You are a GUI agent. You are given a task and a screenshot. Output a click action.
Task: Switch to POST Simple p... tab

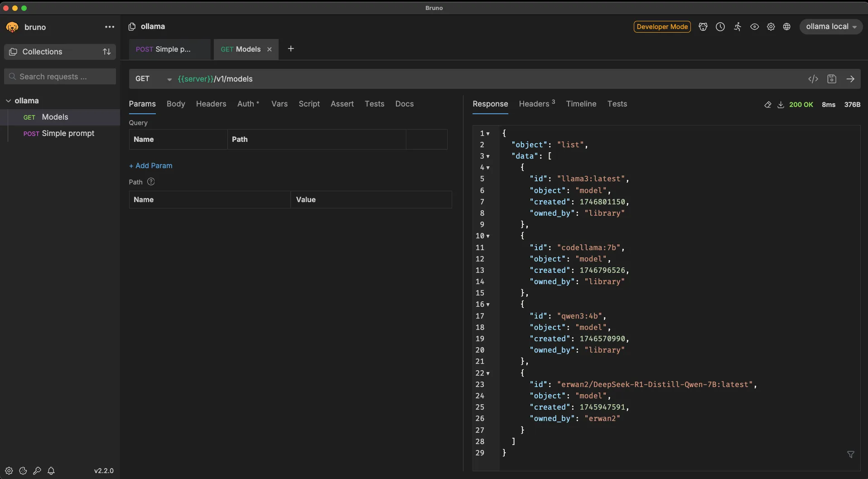coord(170,49)
